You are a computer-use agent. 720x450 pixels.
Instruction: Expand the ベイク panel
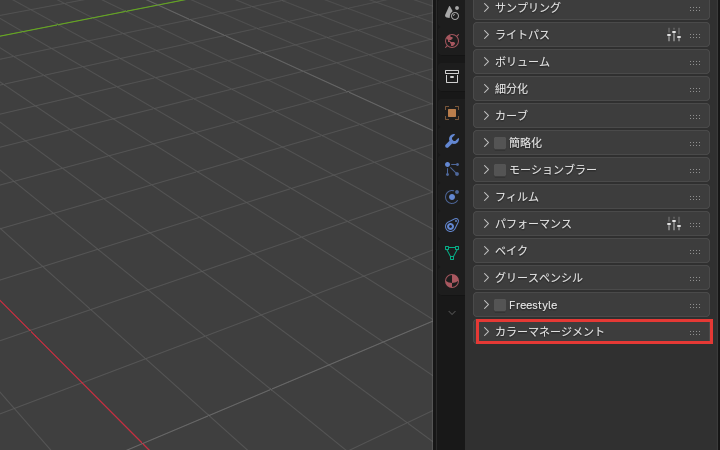(486, 250)
